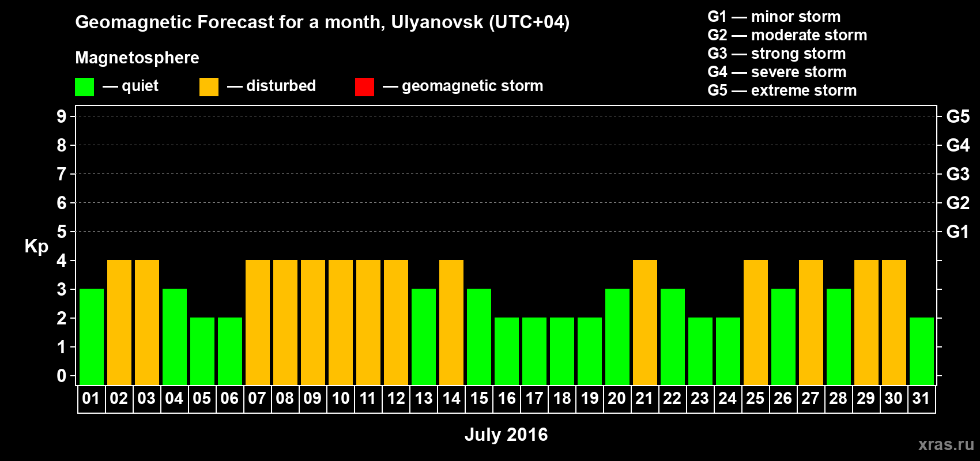
Task: Click the orange bar for day 12
Action: tap(396, 323)
